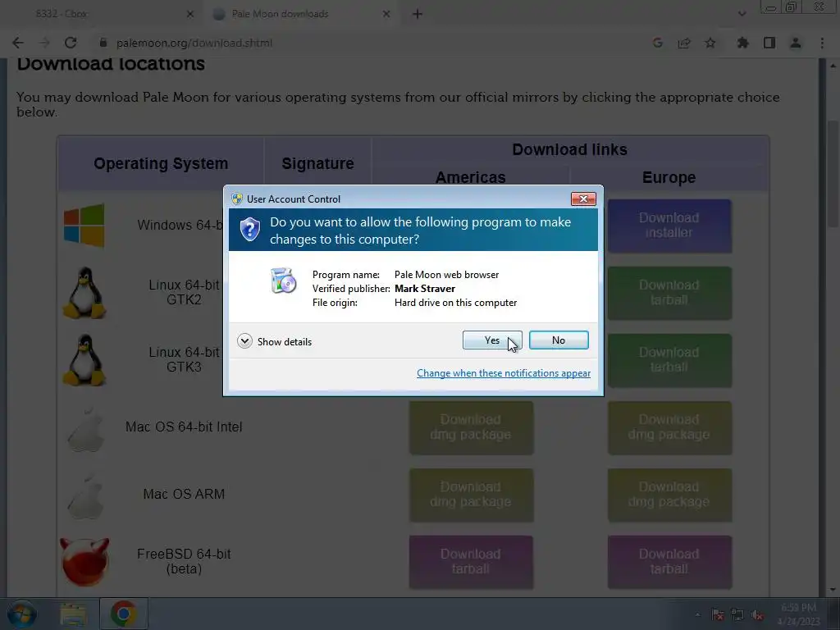Click Mac OS Intel Europe dmg package
840x630 pixels.
coord(669,427)
